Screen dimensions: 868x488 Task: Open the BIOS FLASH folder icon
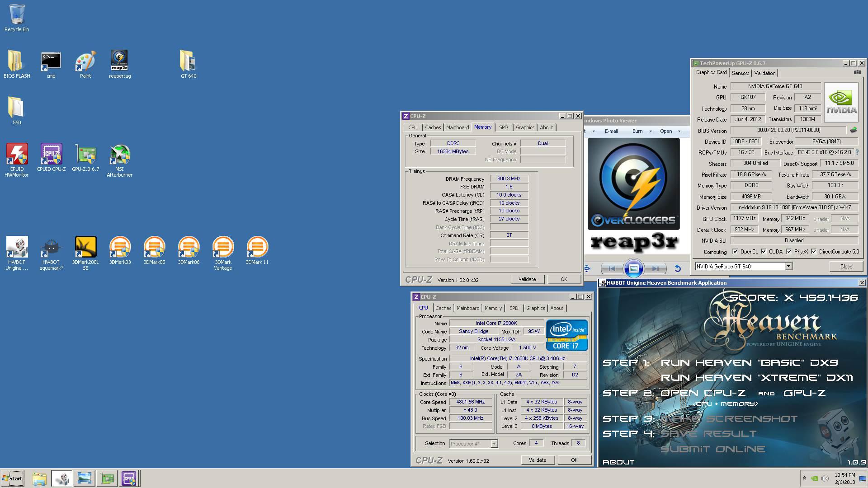point(17,65)
